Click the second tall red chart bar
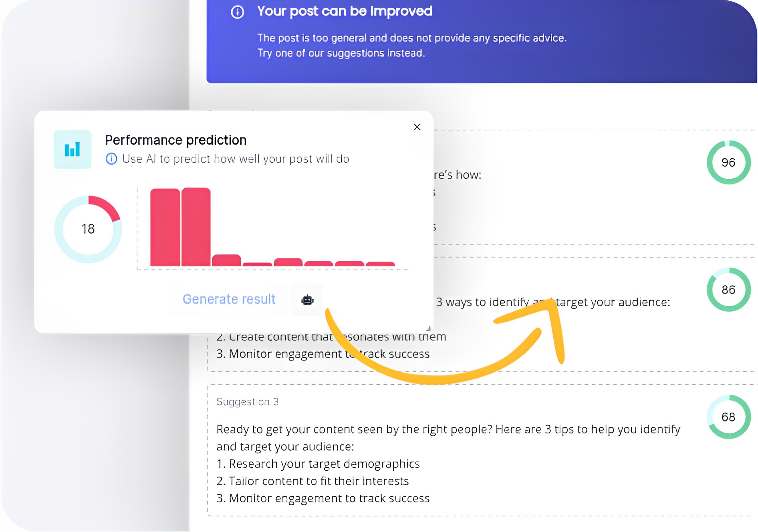 (x=196, y=227)
